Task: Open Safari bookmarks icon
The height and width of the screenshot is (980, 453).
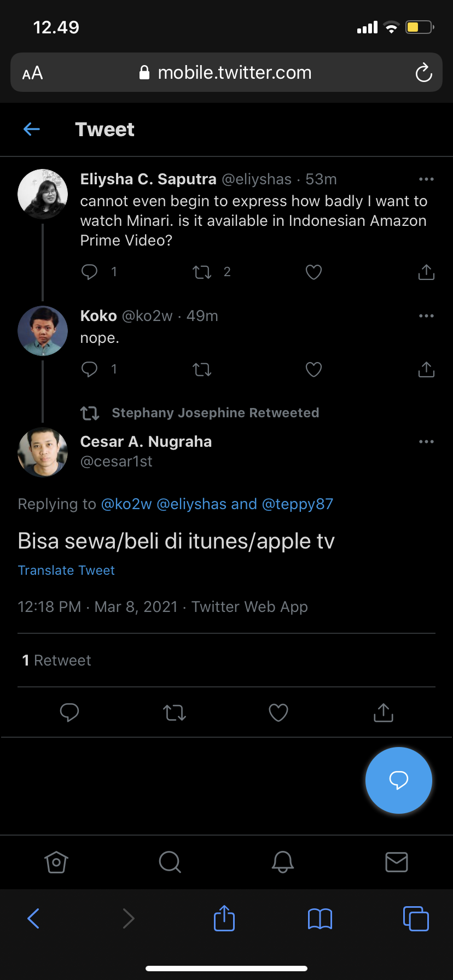Action: [320, 919]
